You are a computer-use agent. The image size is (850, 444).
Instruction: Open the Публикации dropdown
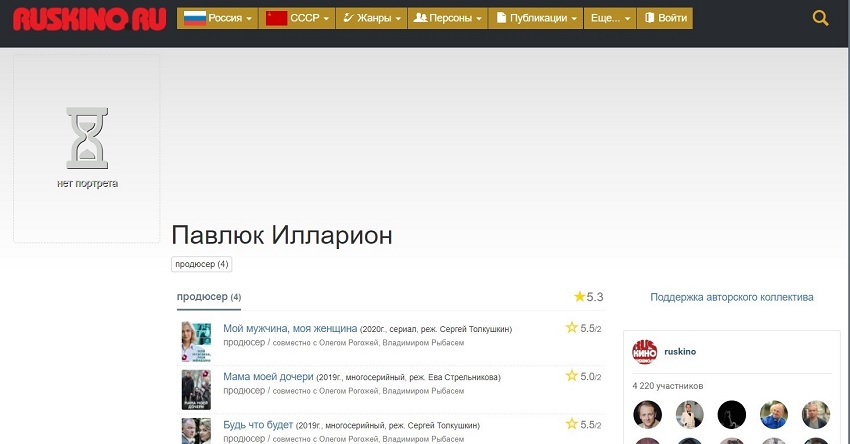pos(536,18)
